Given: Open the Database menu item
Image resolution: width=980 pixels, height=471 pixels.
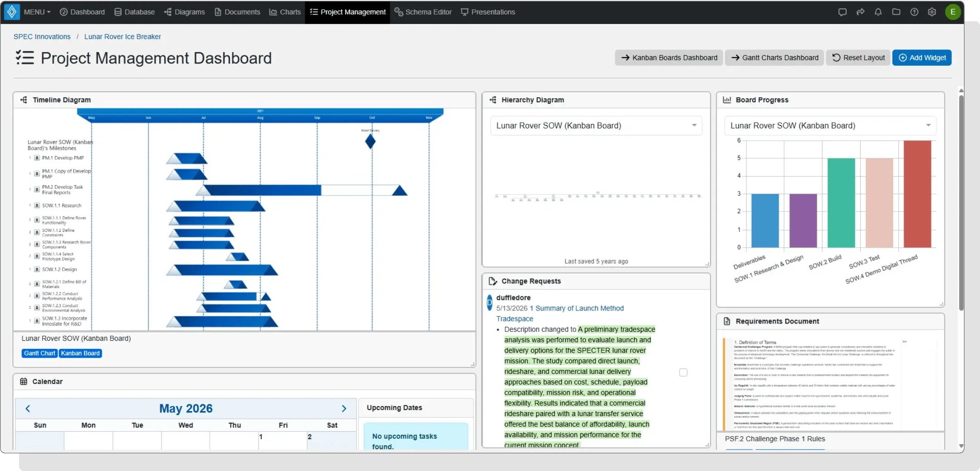Looking at the screenshot, I should (x=134, y=12).
